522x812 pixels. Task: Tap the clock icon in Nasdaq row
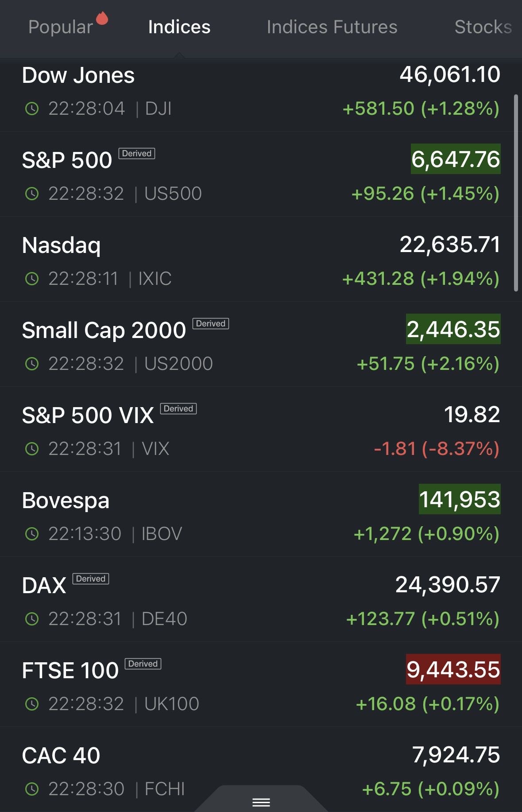point(32,279)
